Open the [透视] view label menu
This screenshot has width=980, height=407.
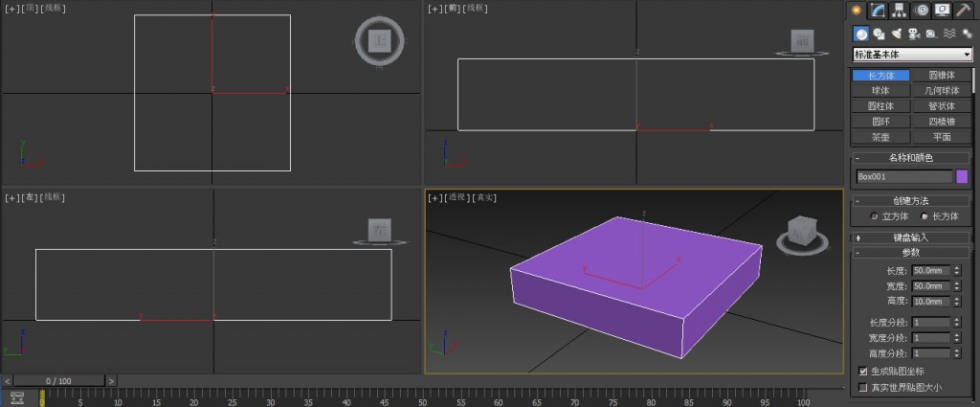457,197
